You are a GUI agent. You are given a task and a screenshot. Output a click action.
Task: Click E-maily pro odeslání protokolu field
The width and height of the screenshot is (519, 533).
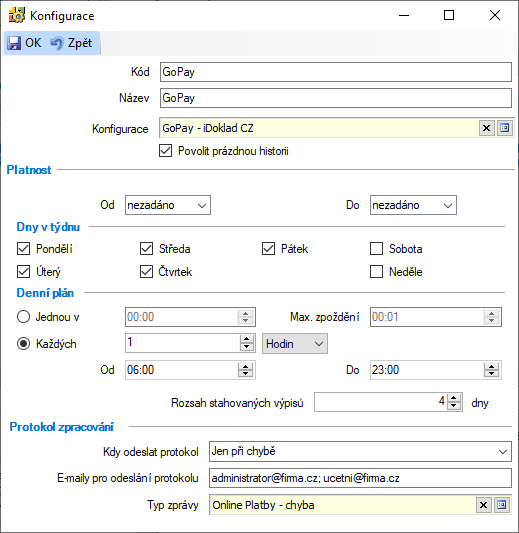pyautogui.click(x=360, y=478)
